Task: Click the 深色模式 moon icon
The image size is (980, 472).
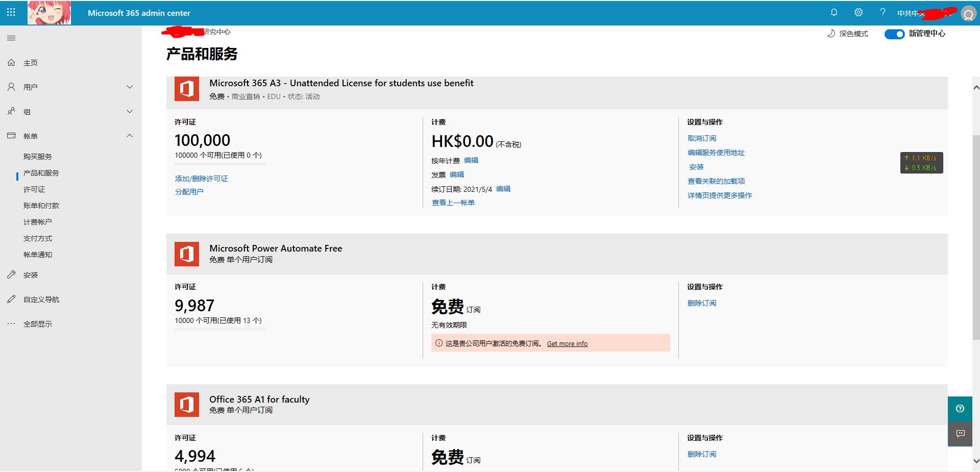Action: (831, 33)
